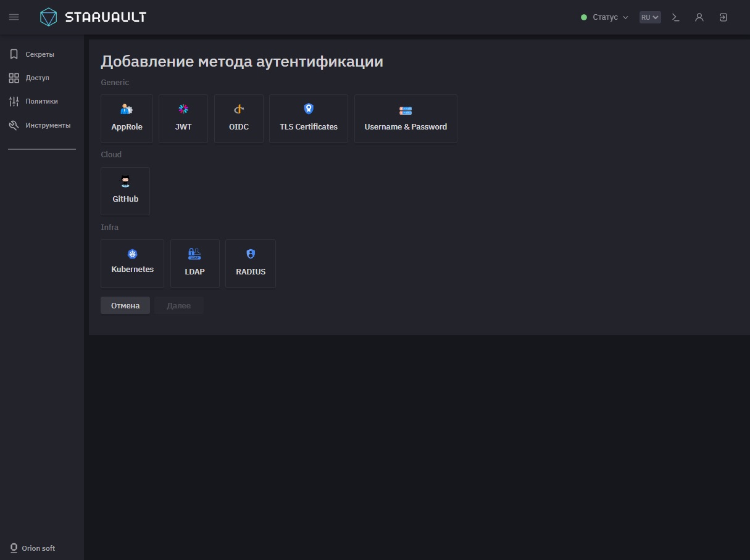750x560 pixels.
Task: Click the TLS Certificates label
Action: coord(309,127)
